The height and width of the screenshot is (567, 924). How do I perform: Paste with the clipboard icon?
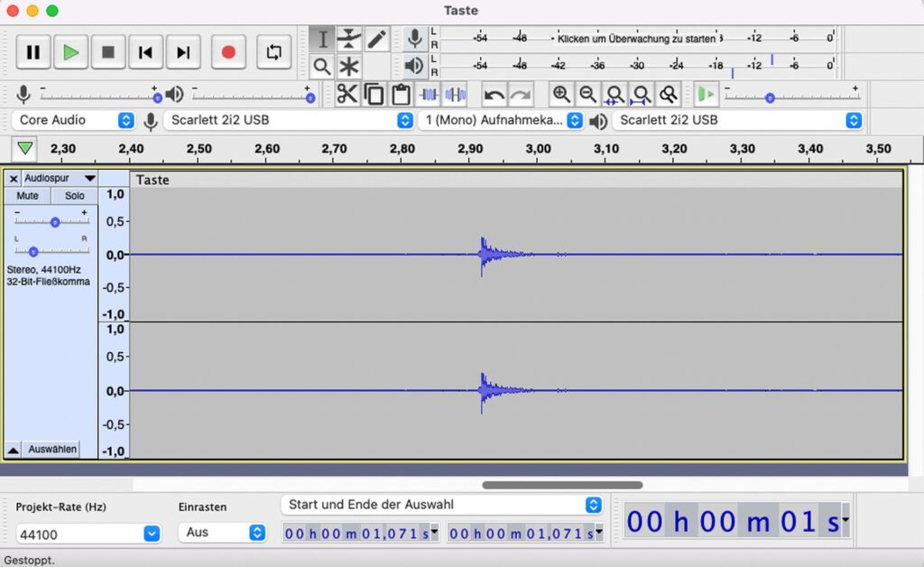pos(402,94)
